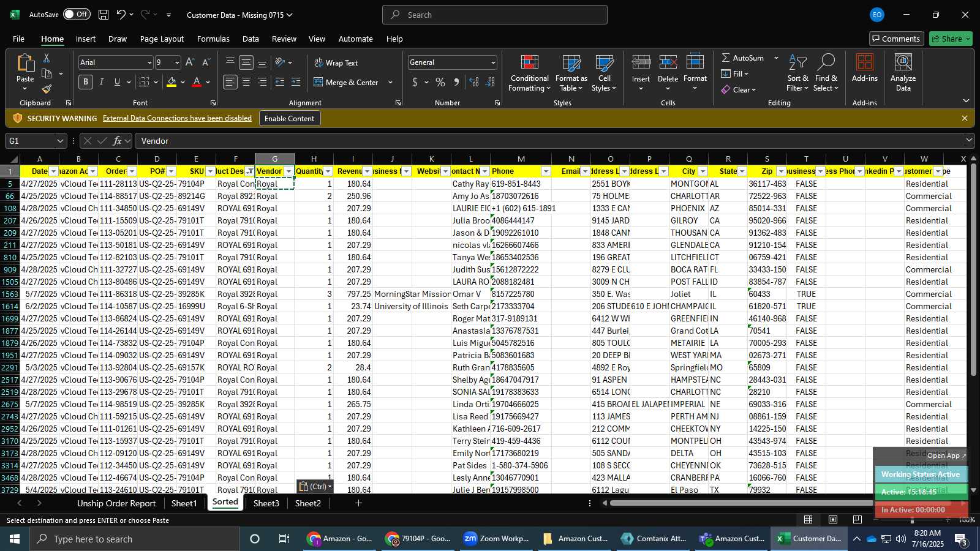Open the File menu
This screenshot has height=551, width=980.
tap(18, 39)
